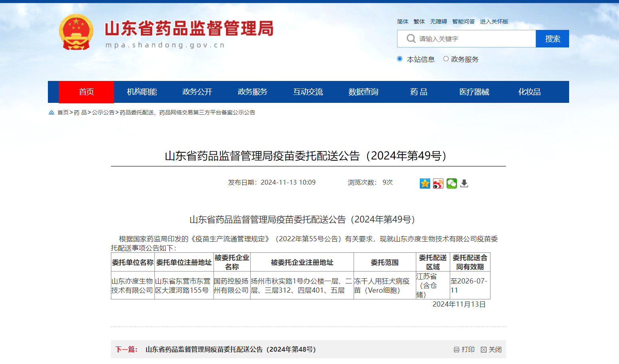
Task: Select the 政务服务 radio button
Action: tap(446, 59)
